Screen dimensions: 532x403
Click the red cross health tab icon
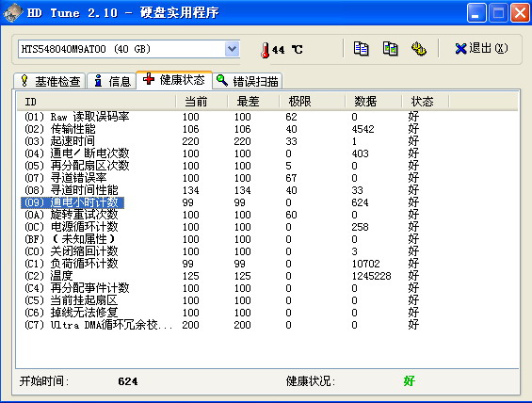click(149, 79)
